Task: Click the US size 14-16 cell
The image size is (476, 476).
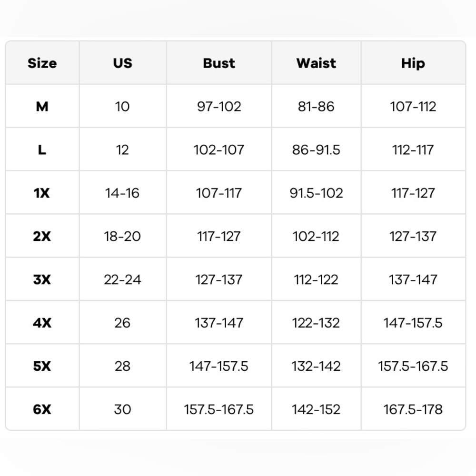Action: [122, 193]
